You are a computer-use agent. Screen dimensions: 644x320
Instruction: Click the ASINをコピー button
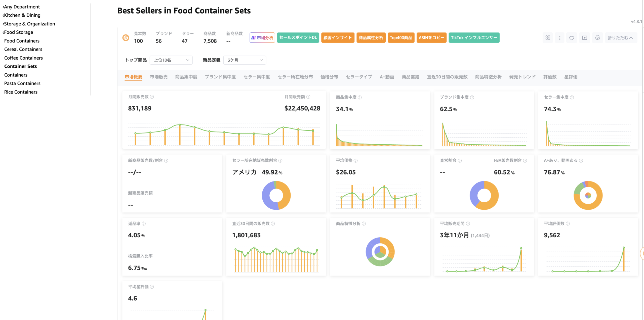431,38
